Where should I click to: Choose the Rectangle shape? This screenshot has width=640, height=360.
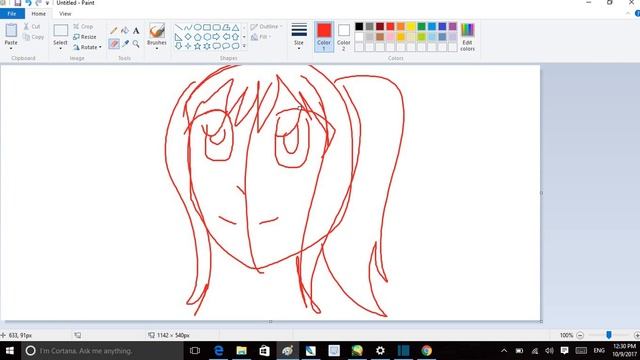point(207,27)
